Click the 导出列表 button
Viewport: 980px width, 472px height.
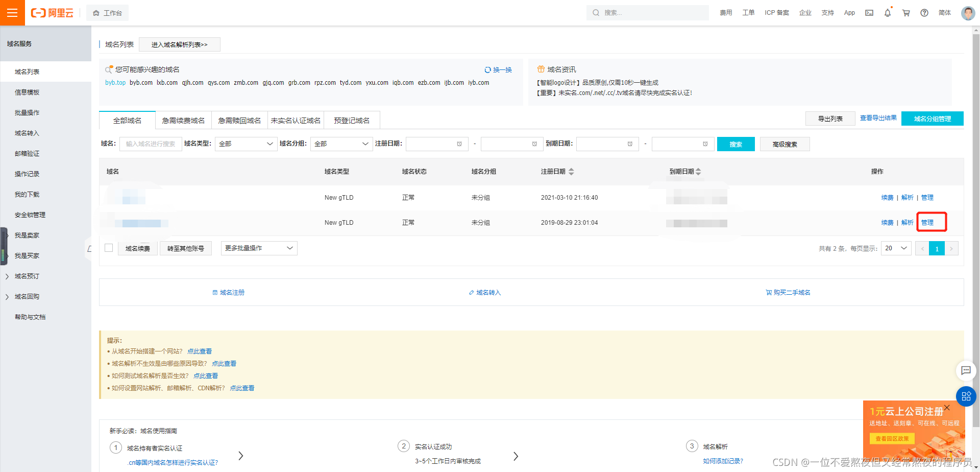coord(830,119)
